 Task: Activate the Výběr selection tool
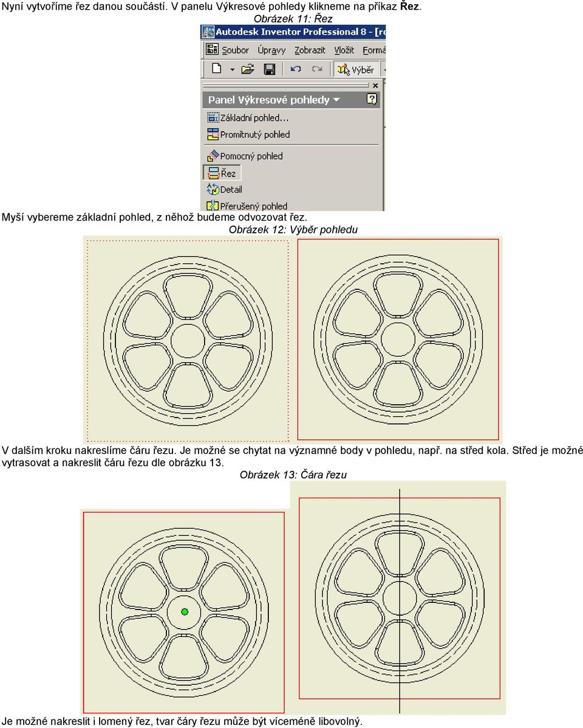[x=355, y=70]
